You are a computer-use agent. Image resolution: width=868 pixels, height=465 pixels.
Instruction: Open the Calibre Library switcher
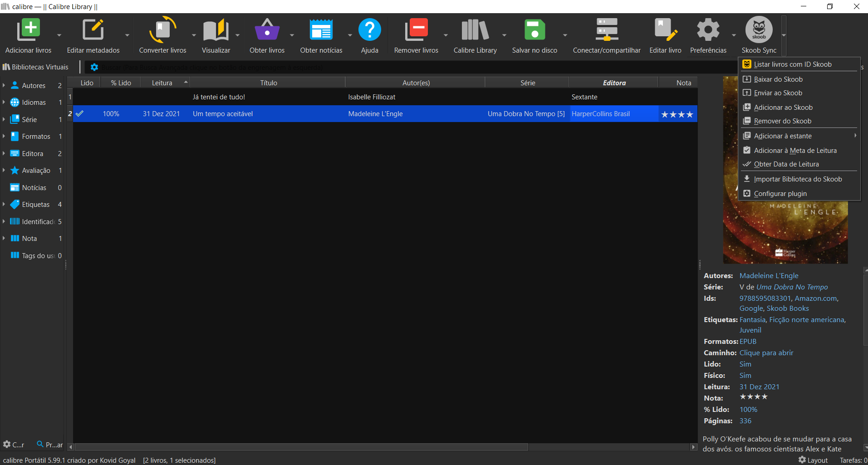point(475,30)
